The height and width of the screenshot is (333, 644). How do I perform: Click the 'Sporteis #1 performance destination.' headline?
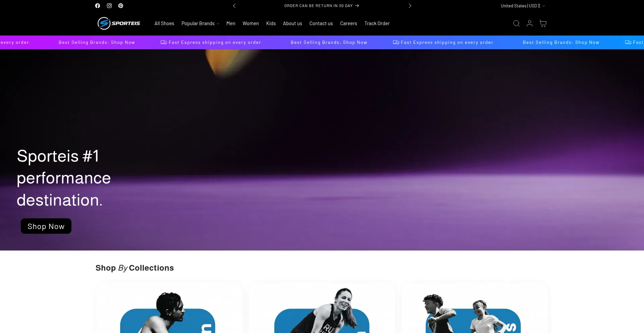[64, 178]
